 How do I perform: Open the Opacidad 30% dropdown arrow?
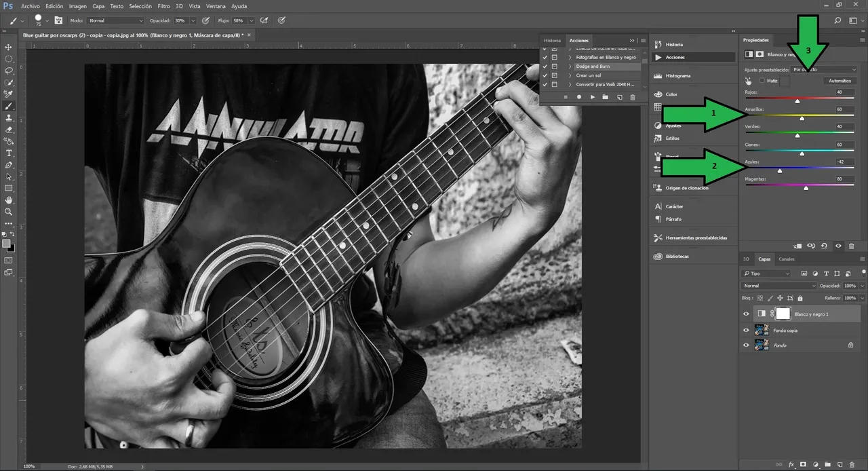coord(194,20)
